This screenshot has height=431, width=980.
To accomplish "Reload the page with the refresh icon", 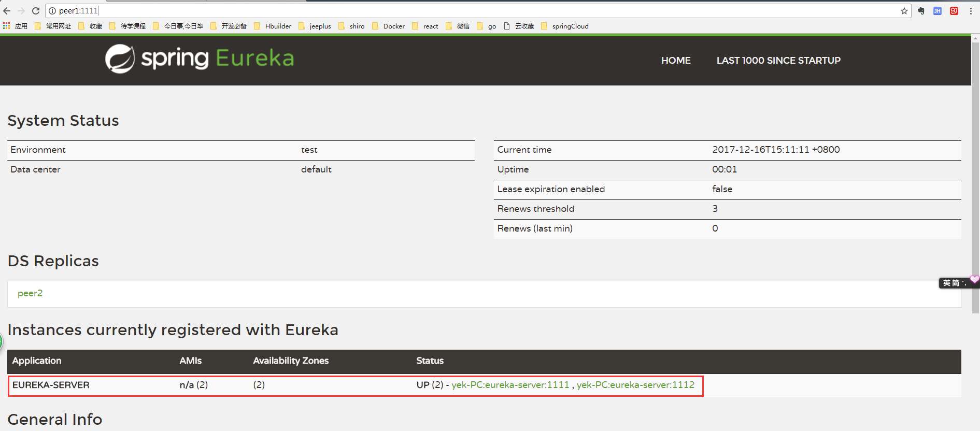I will (x=36, y=11).
